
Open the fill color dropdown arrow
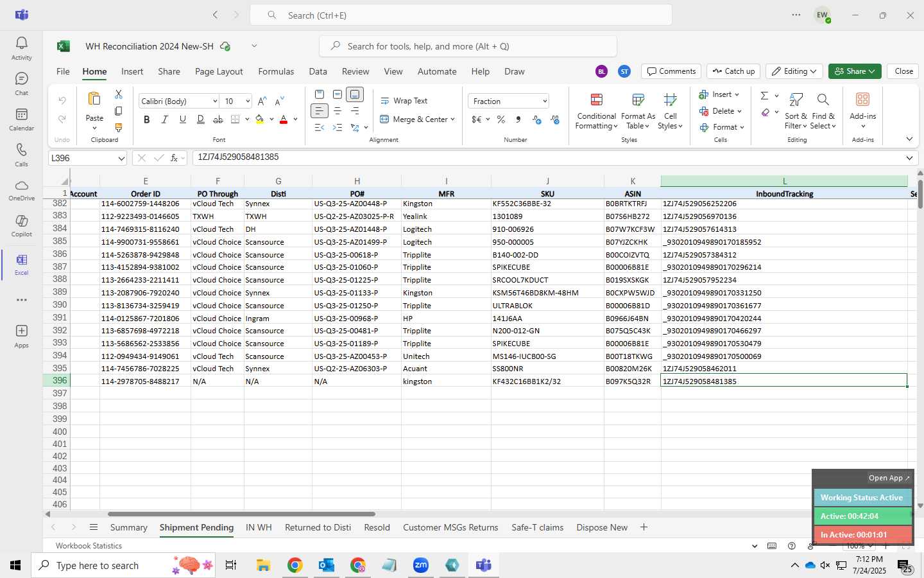coord(271,119)
